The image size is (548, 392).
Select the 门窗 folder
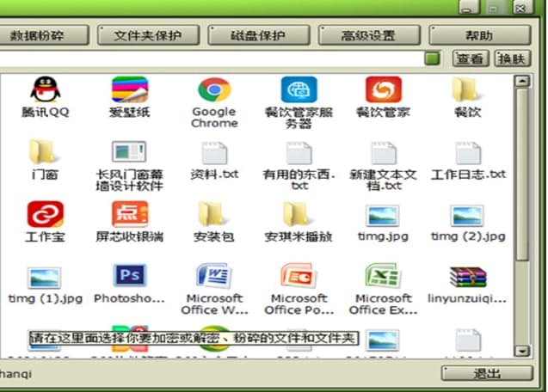(44, 152)
